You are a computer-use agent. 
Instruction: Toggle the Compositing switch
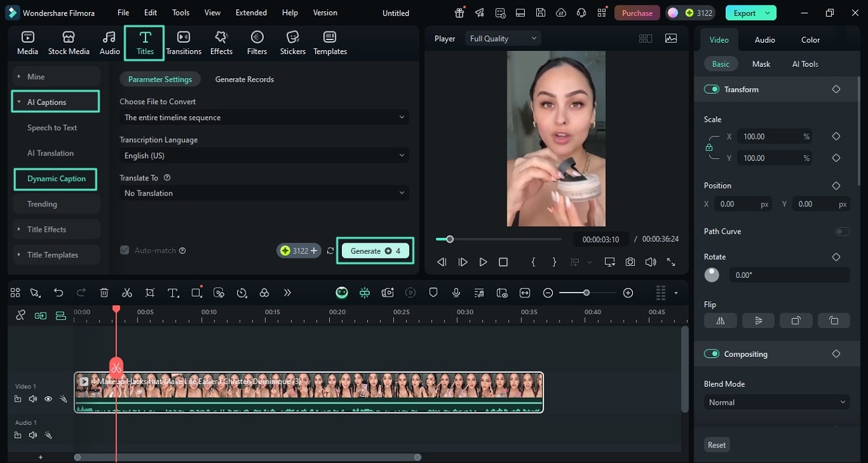[712, 354]
